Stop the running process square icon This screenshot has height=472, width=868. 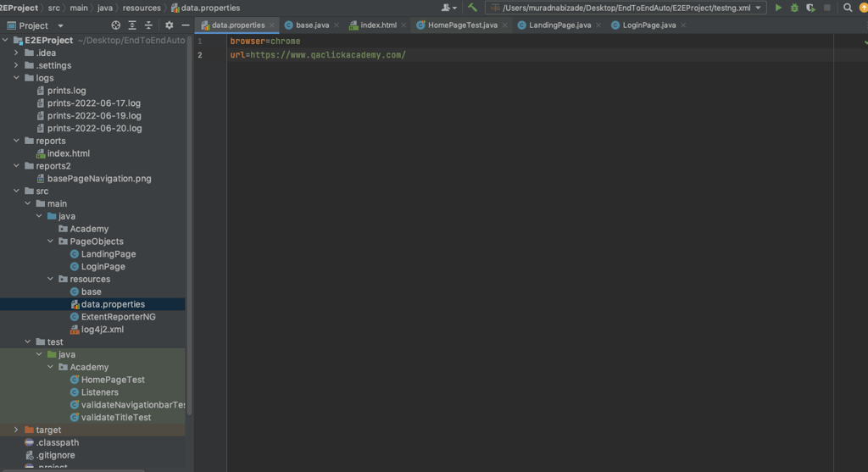click(827, 8)
